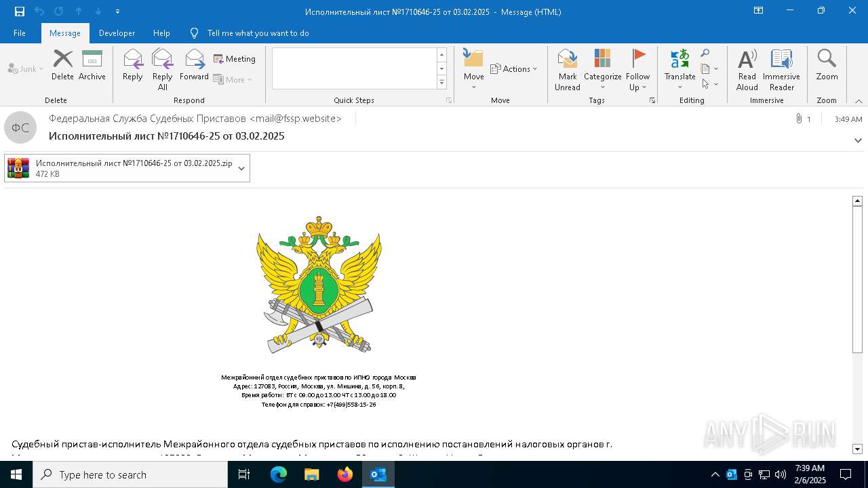The height and width of the screenshot is (488, 868).
Task: Open the Translate menu
Action: click(680, 69)
